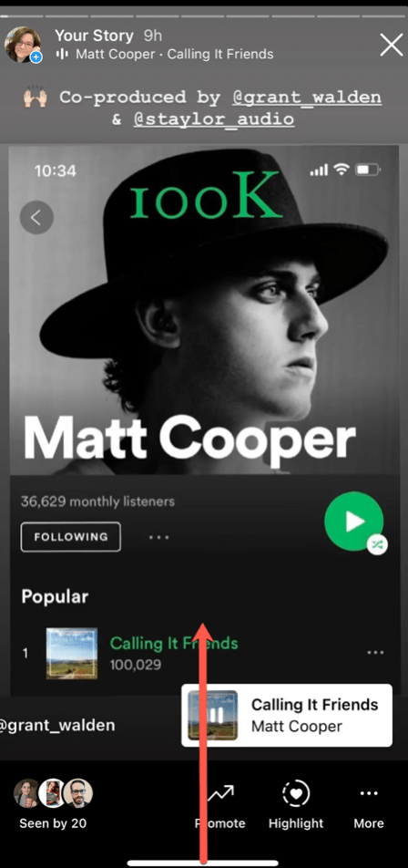Tap the Calling It Friends music sticker
408x868 pixels.
(x=287, y=715)
